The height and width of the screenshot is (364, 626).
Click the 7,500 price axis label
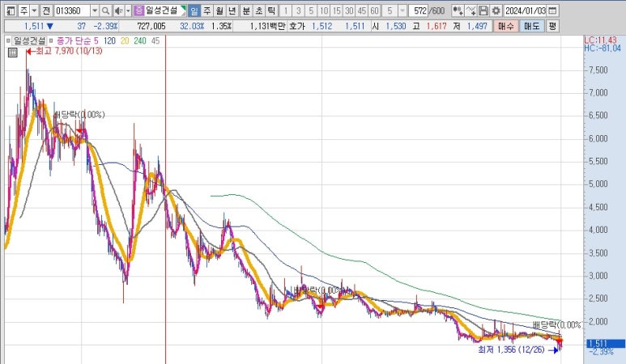598,70
